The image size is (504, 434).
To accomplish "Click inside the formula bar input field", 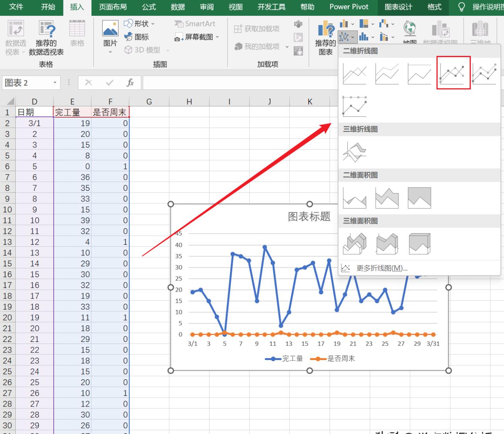I will tap(240, 83).
